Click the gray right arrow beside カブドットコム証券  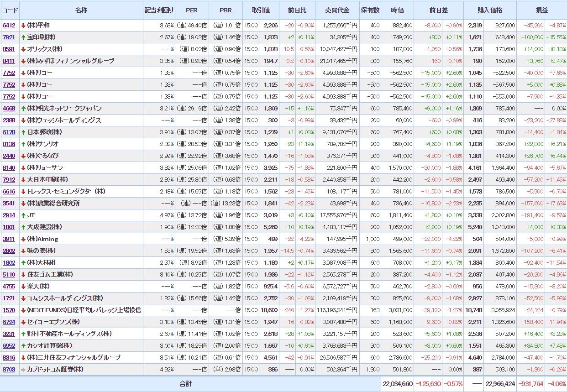[23, 369]
